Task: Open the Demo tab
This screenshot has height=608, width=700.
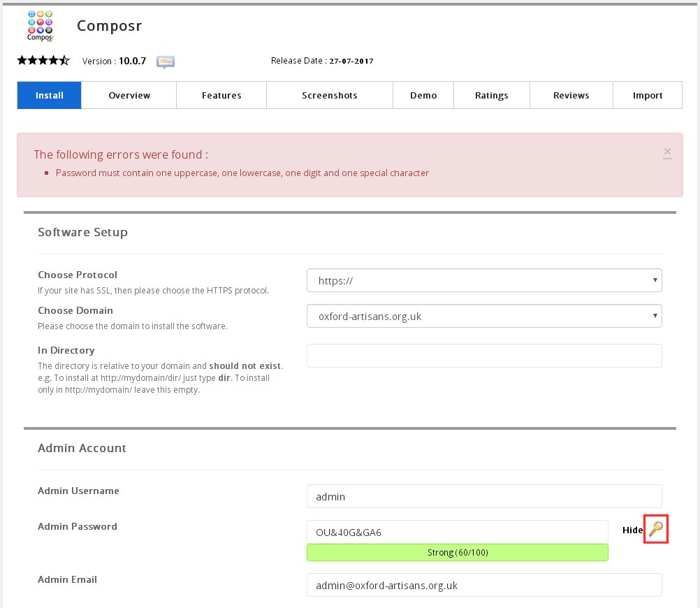Action: tap(423, 96)
